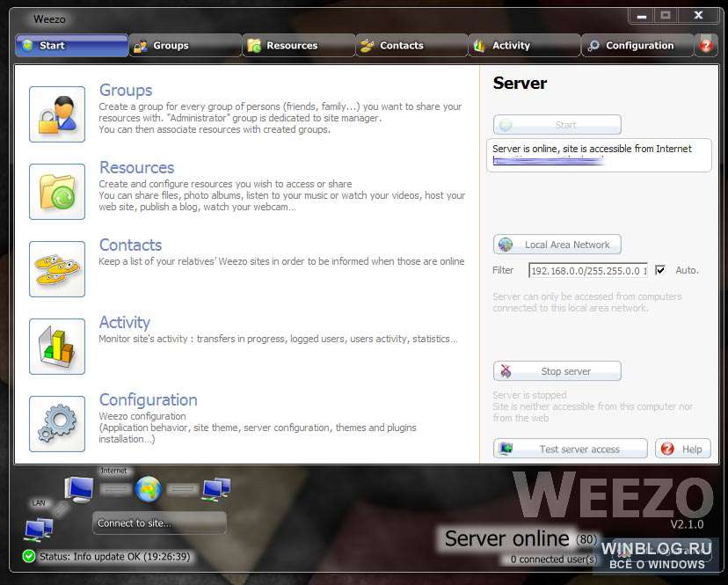The width and height of the screenshot is (728, 585).
Task: Click the Local Area Network button
Action: click(x=557, y=245)
